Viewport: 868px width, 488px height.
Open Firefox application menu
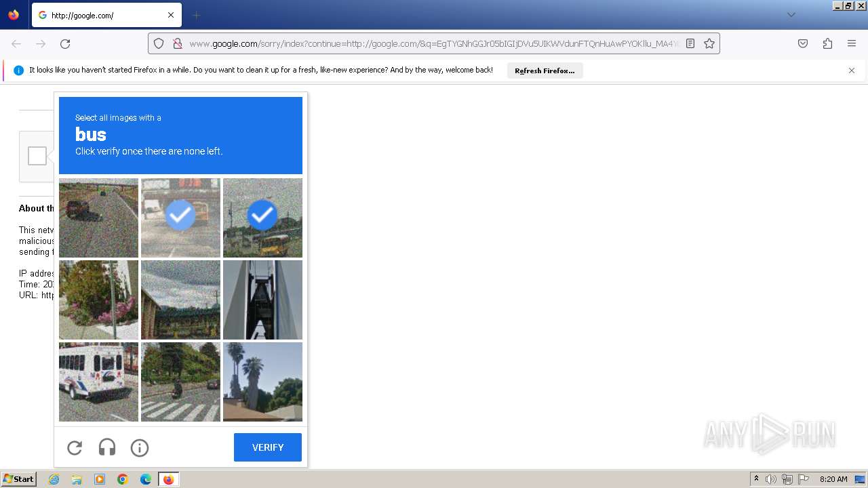point(852,43)
